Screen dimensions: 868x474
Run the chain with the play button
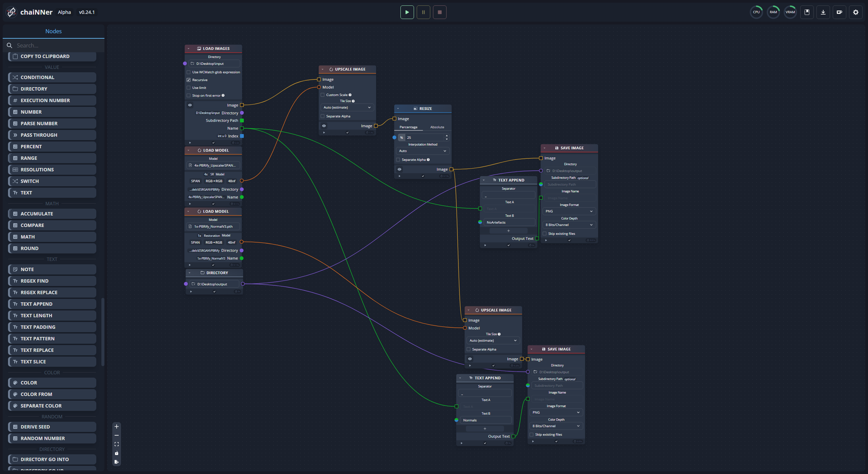(x=407, y=12)
